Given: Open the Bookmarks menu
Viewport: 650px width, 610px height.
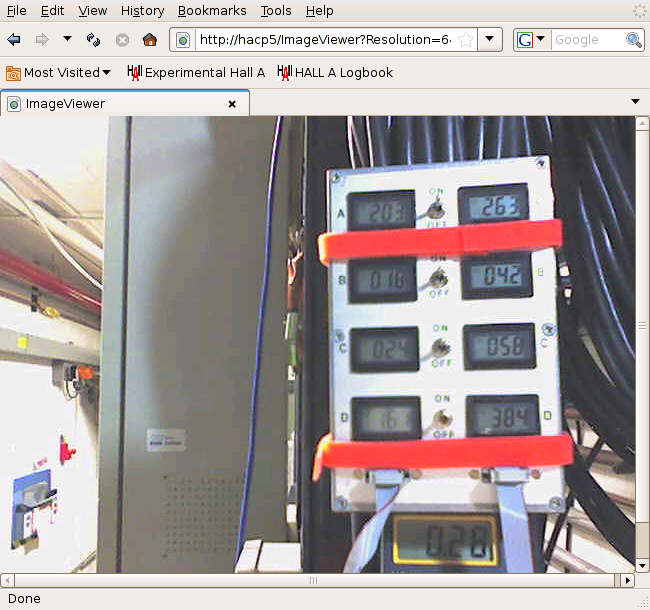Looking at the screenshot, I should point(212,11).
